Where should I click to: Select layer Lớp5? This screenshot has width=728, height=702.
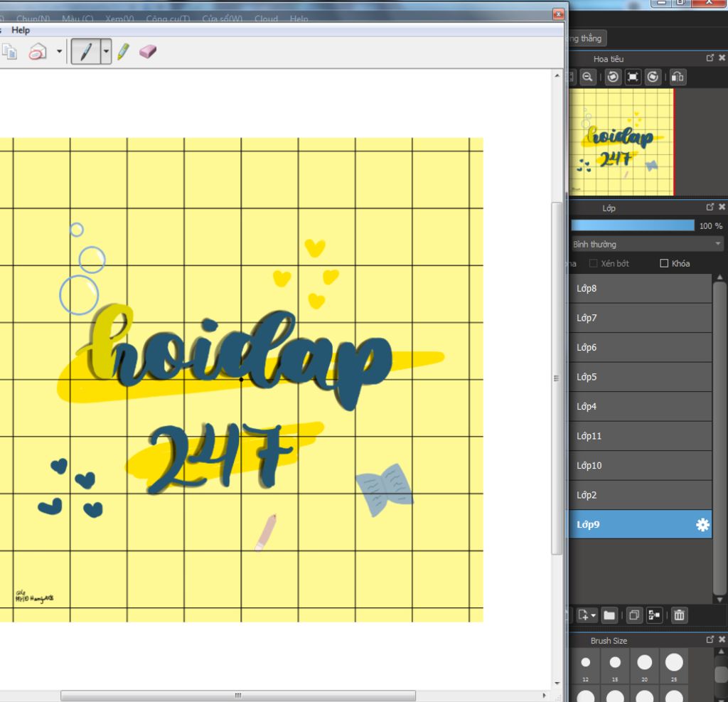pos(640,377)
